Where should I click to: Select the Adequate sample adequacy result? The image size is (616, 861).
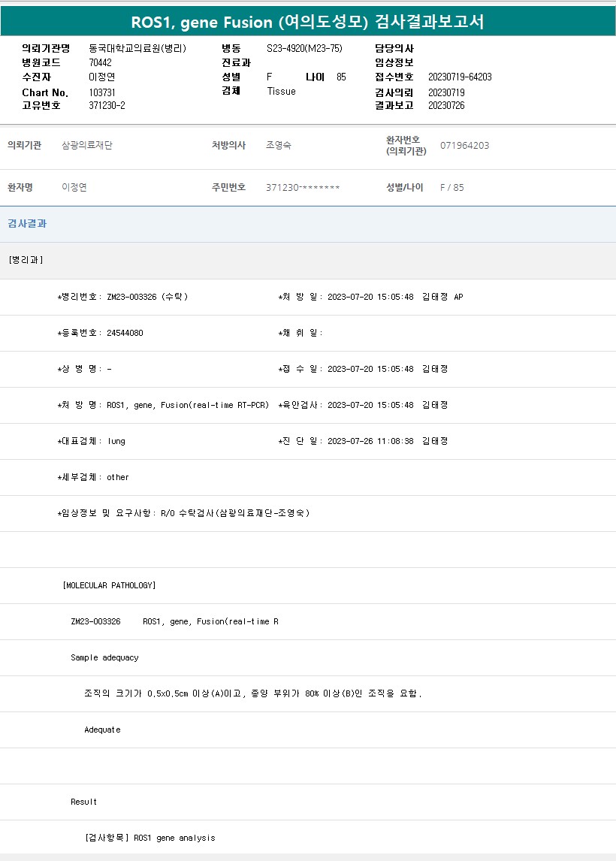[x=102, y=730]
